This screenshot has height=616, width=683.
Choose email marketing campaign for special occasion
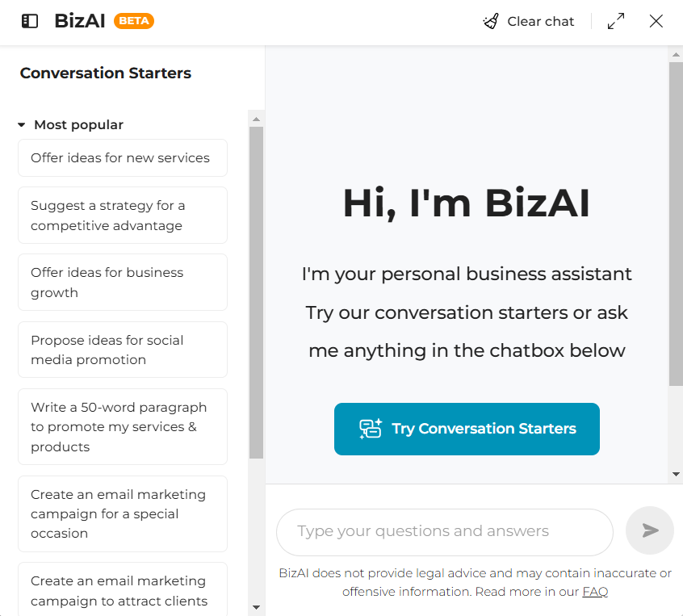(x=123, y=513)
